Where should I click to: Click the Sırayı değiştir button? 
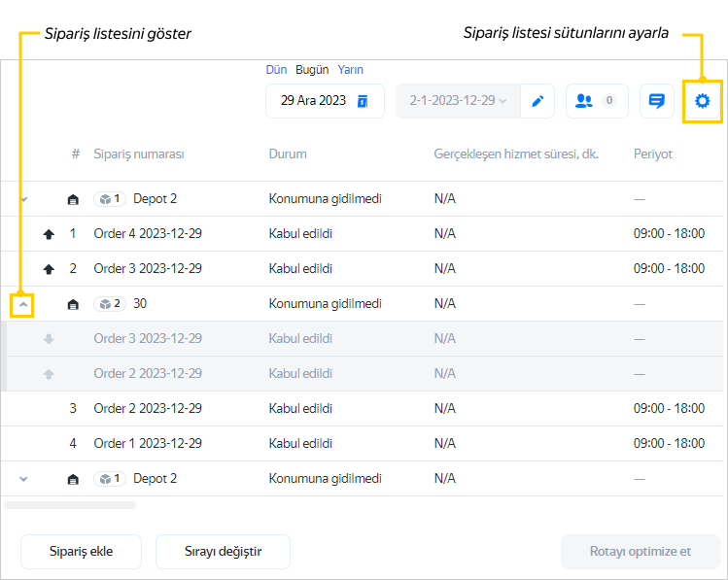pyautogui.click(x=223, y=552)
